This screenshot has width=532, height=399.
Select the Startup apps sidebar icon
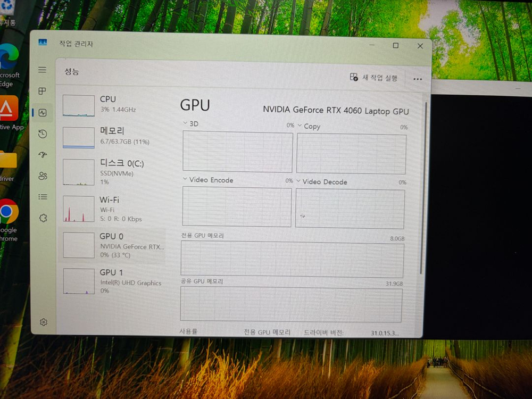(43, 154)
